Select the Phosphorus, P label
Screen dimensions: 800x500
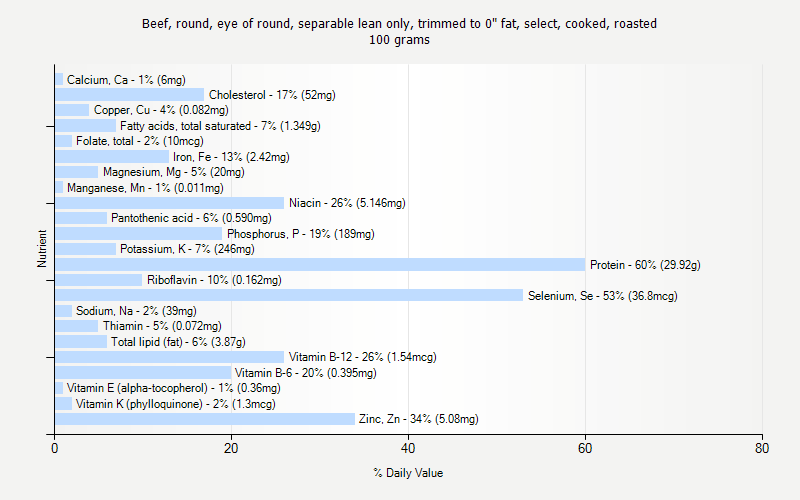[x=300, y=234]
